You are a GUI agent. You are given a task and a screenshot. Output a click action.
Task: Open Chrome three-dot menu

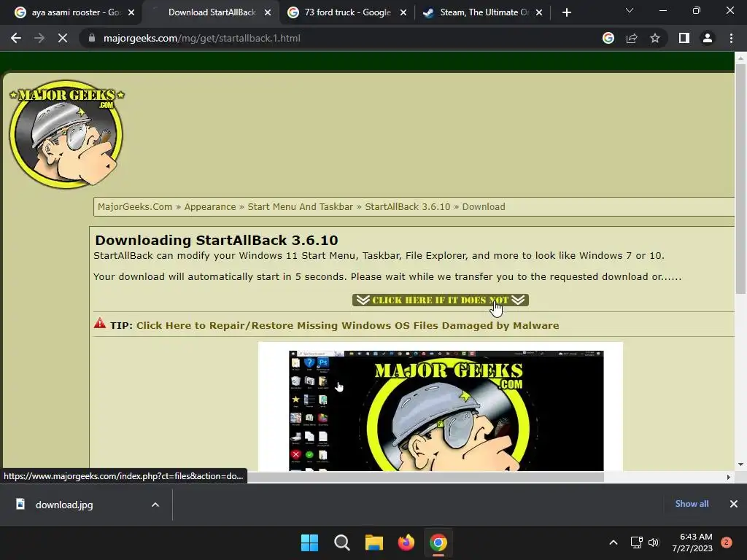(x=731, y=38)
